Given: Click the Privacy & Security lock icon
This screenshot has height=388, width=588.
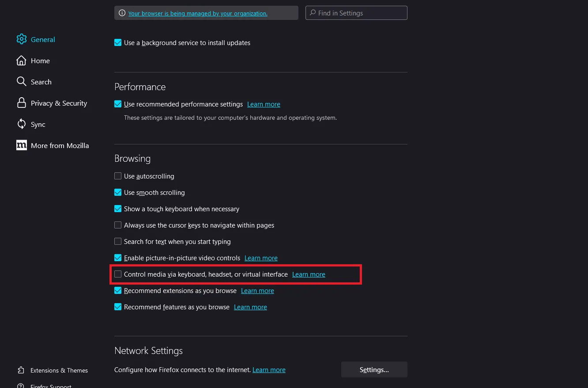Looking at the screenshot, I should pos(21,103).
